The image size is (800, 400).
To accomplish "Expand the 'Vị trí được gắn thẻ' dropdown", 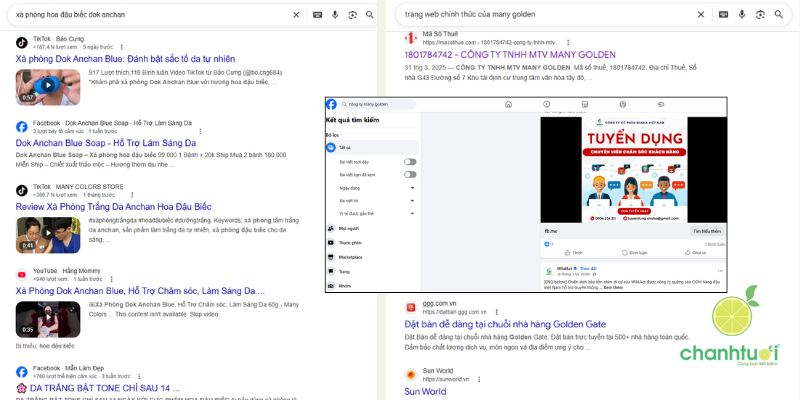I will 412,213.
